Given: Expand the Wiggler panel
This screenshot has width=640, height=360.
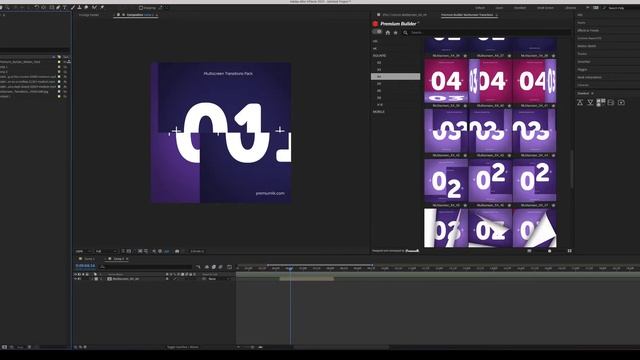Looking at the screenshot, I should (582, 69).
